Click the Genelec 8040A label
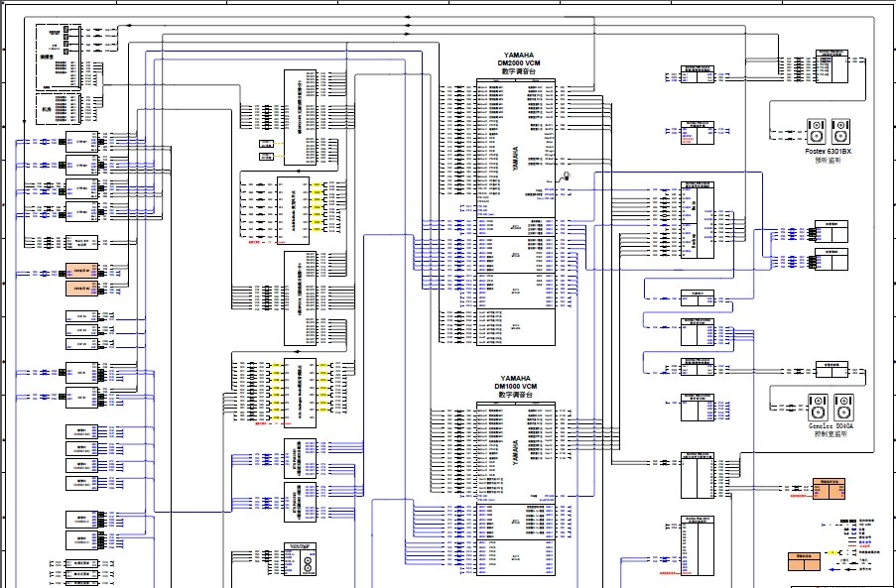 tap(831, 426)
